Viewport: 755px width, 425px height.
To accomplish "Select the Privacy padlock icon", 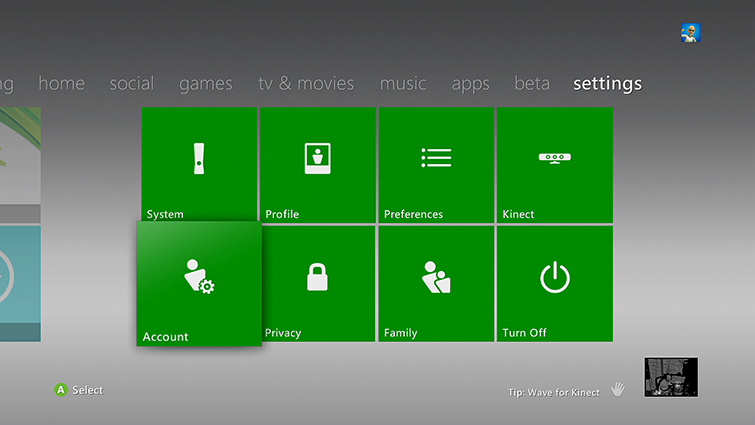I will pos(317,277).
